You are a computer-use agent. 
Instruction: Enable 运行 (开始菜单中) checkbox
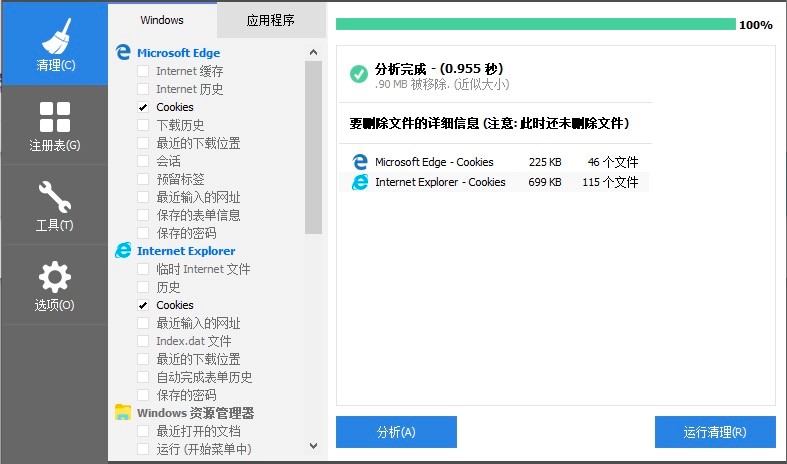143,448
